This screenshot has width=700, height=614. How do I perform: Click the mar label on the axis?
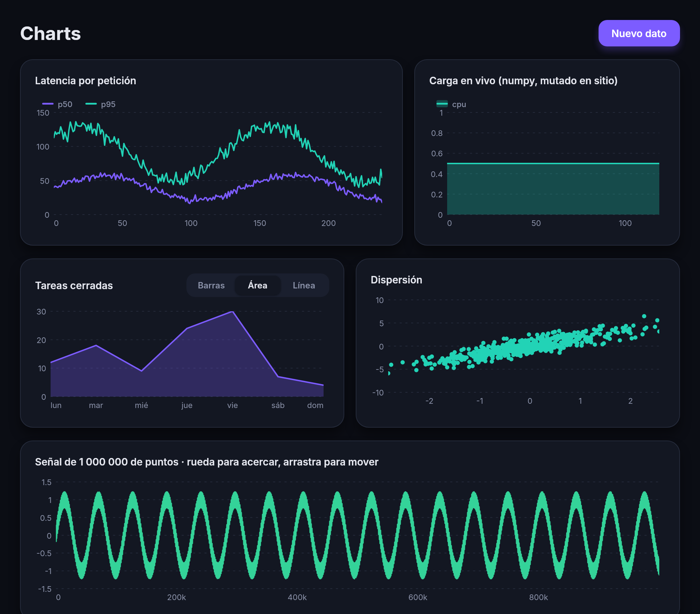(96, 405)
